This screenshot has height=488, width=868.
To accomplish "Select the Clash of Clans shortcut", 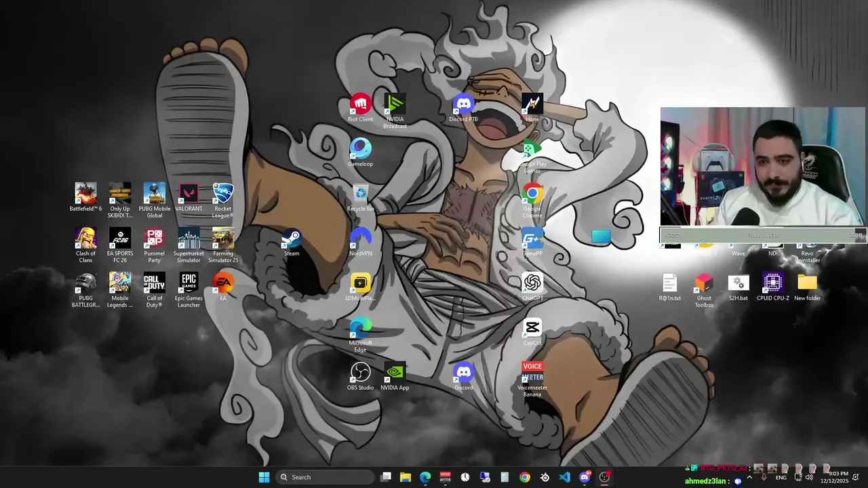I will (x=85, y=245).
